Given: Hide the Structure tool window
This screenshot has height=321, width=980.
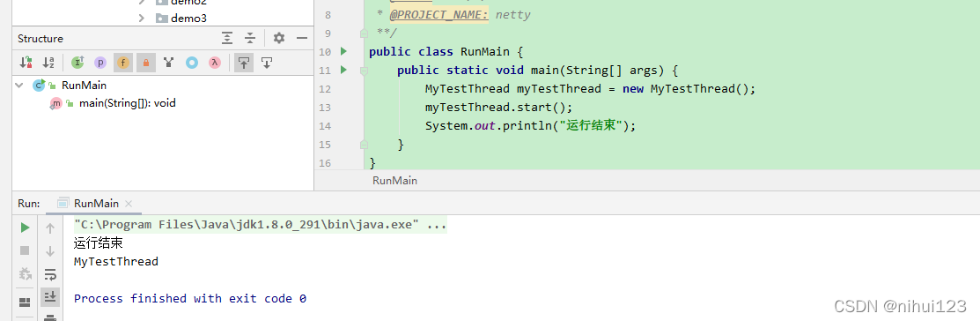Looking at the screenshot, I should point(301,38).
